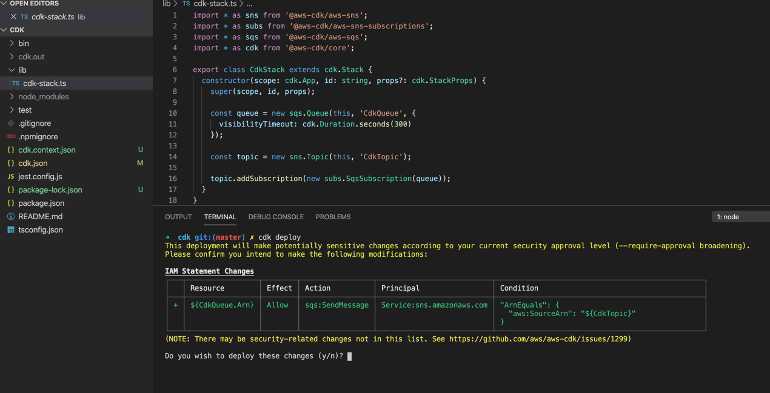
Task: Click the Principal column header
Action: (400, 288)
